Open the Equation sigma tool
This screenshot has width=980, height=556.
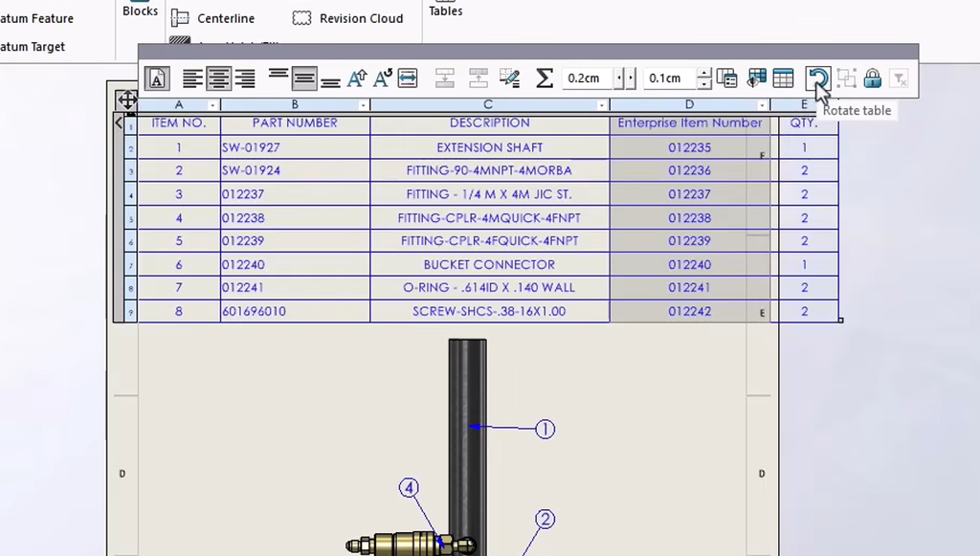click(x=545, y=78)
